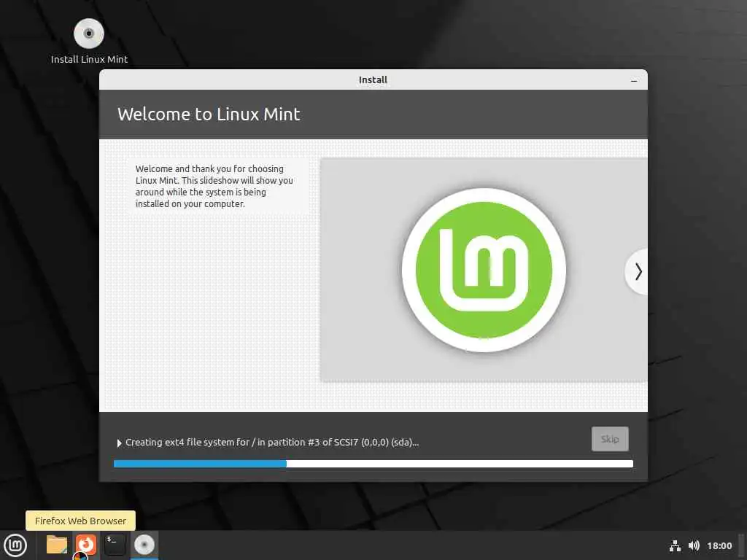Minimize the Install window
Image resolution: width=747 pixels, height=560 pixels.
pos(634,80)
